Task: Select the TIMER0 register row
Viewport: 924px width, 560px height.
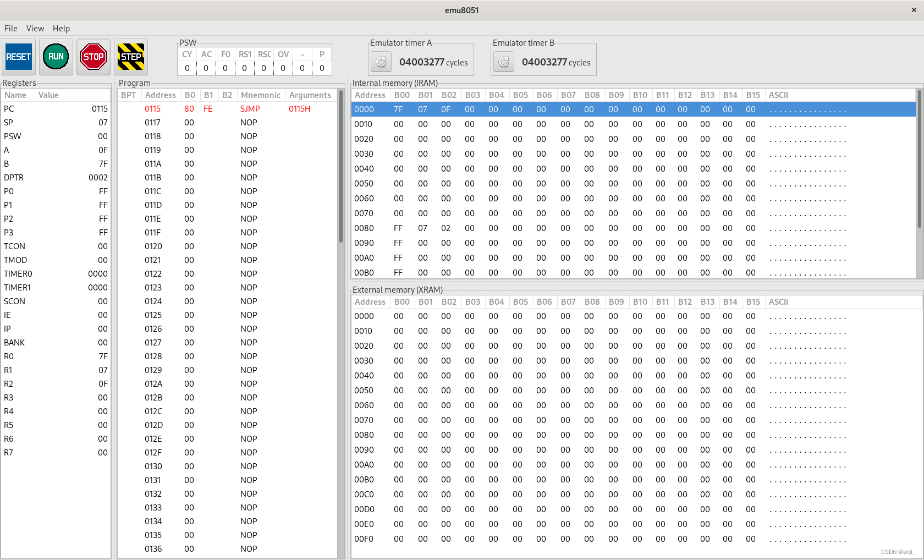Action: [56, 274]
